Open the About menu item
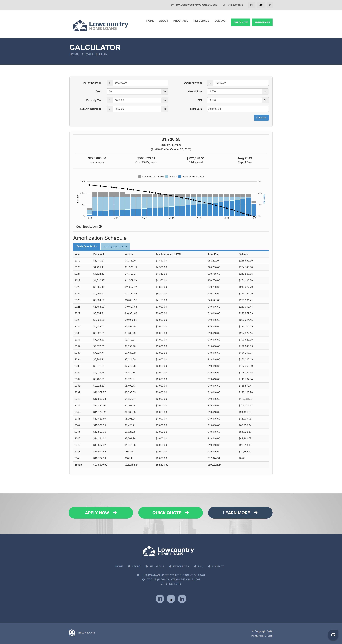Viewport: 342px width, 644px height. pos(164,21)
